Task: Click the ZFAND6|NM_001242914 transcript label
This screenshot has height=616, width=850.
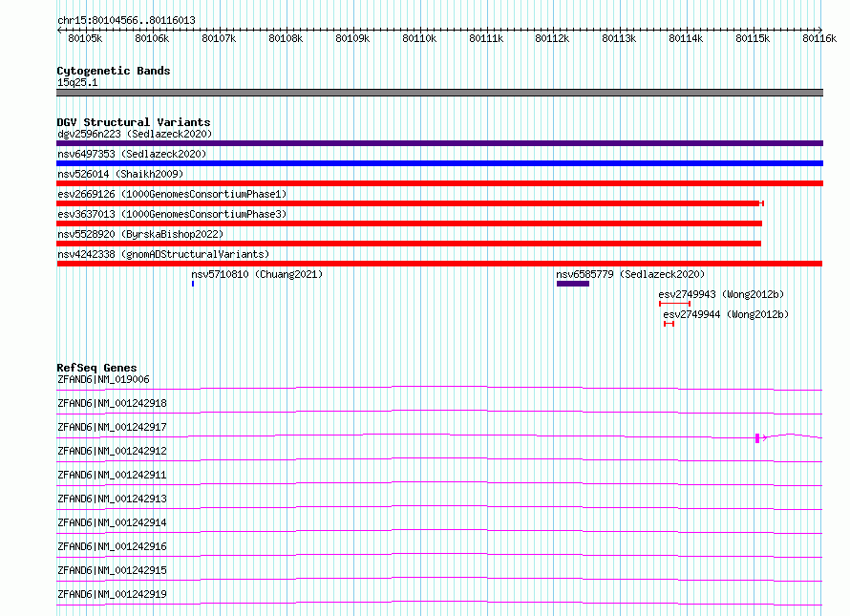Action: 112,522
